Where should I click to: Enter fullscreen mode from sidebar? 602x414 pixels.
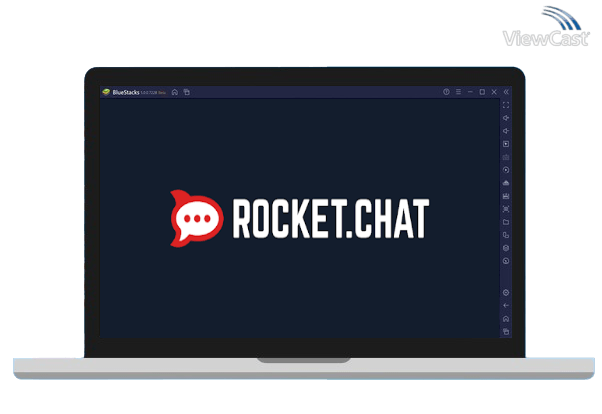tap(506, 105)
